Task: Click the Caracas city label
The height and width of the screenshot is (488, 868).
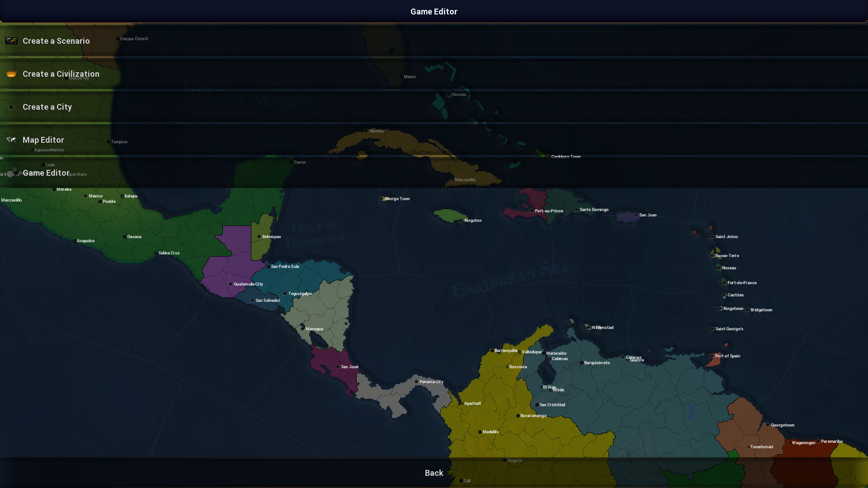Action: [x=633, y=357]
